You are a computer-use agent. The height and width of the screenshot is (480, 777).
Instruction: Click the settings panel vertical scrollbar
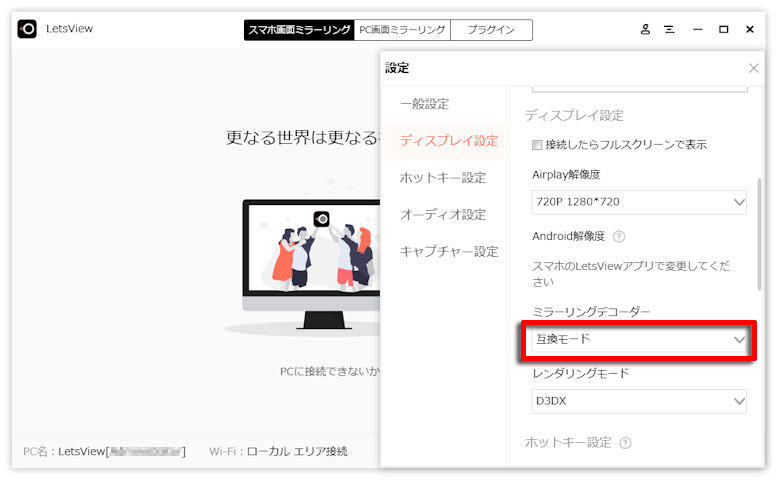759,234
